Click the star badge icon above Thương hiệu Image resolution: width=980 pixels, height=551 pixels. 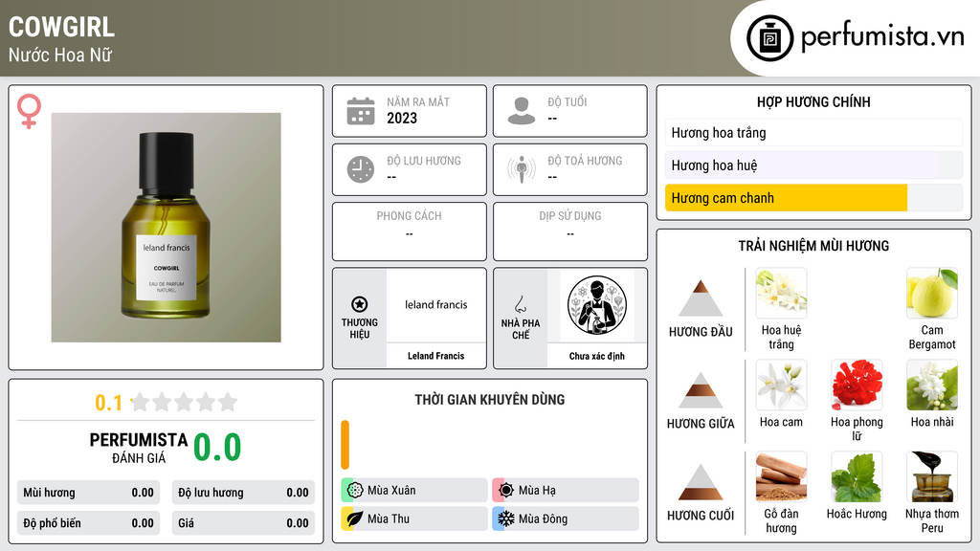click(360, 304)
